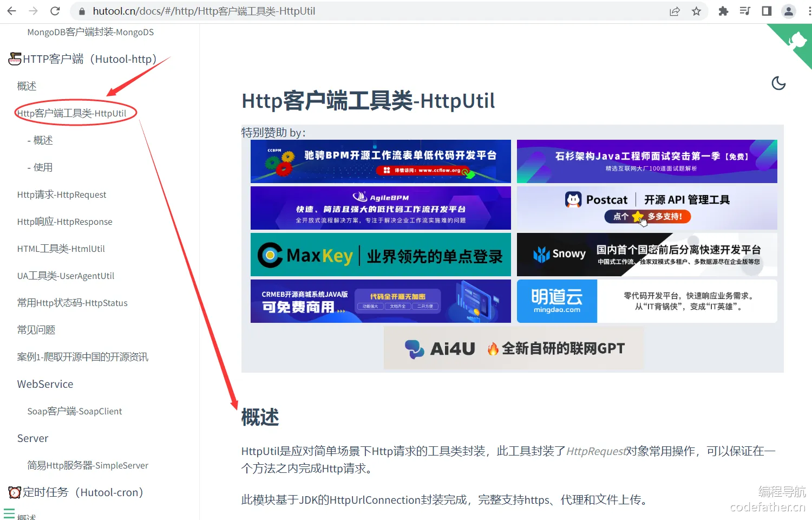Image resolution: width=812 pixels, height=520 pixels.
Task: Open Http请求-HttpRequest page
Action: [x=62, y=194]
